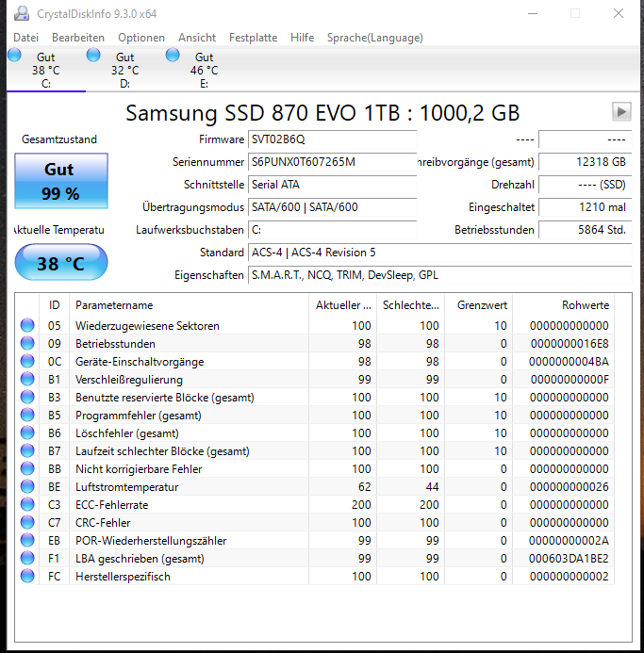The image size is (644, 653).
Task: Click the Schlechte... column header
Action: (x=410, y=305)
